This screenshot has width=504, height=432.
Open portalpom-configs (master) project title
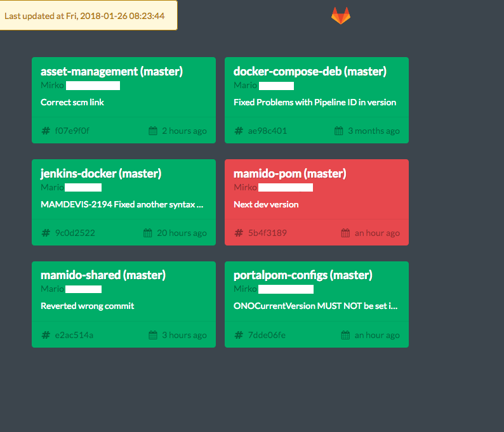coord(303,275)
